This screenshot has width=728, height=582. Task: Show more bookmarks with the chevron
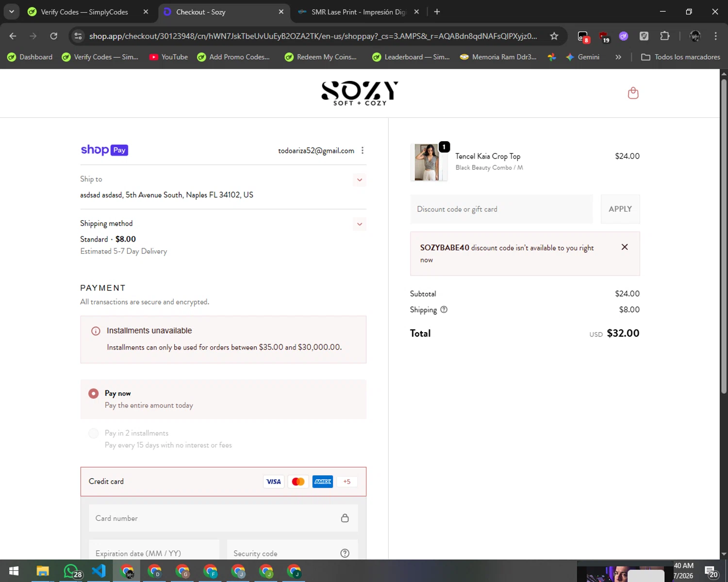[618, 57]
